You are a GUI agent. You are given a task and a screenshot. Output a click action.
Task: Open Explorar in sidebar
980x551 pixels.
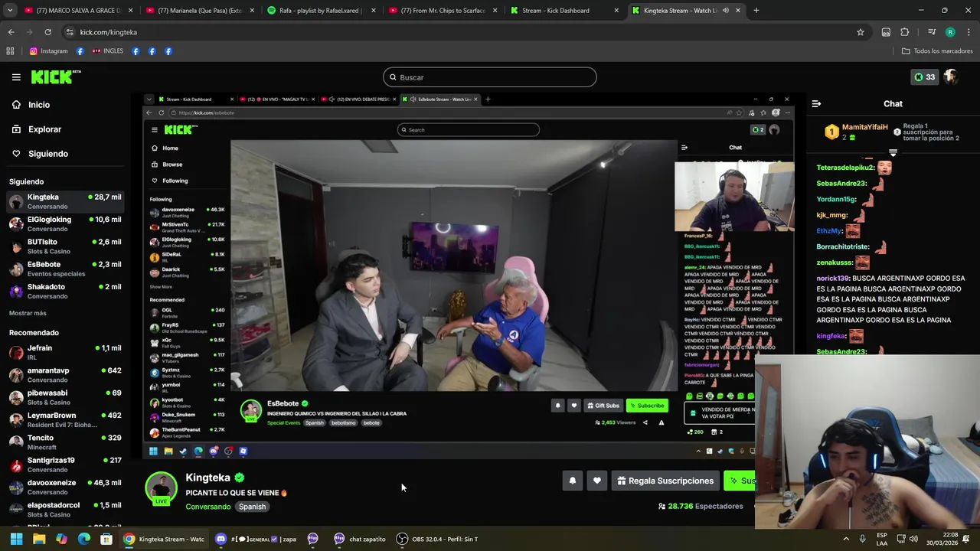click(x=44, y=129)
